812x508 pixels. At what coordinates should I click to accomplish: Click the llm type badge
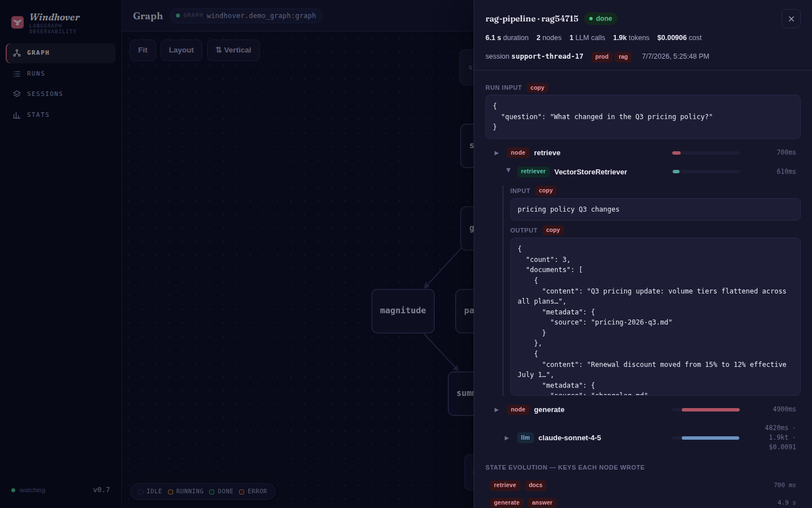click(526, 438)
